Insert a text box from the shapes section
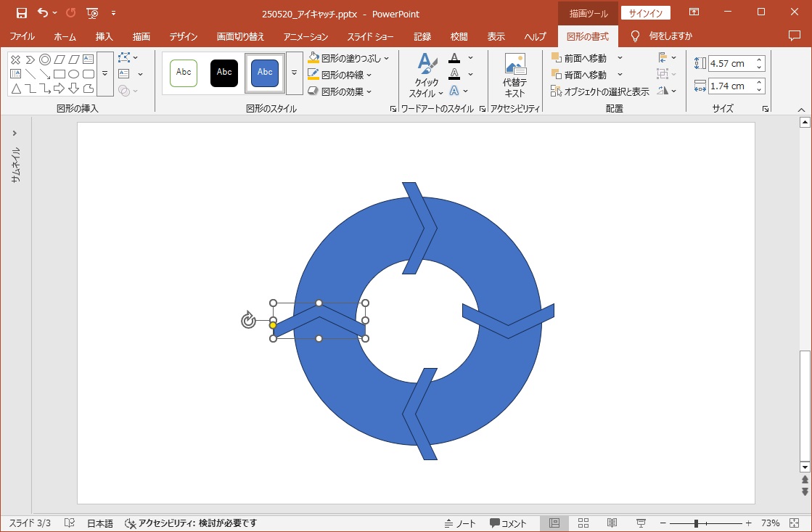The width and height of the screenshot is (812, 532). (124, 74)
